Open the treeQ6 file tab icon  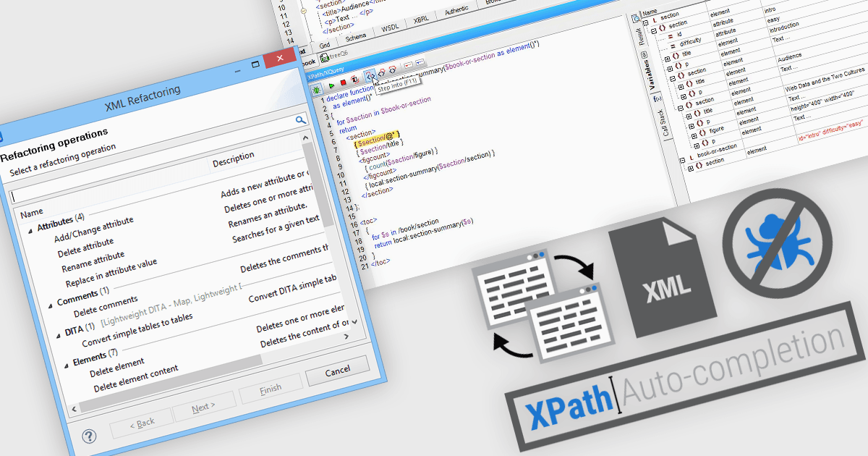point(325,56)
